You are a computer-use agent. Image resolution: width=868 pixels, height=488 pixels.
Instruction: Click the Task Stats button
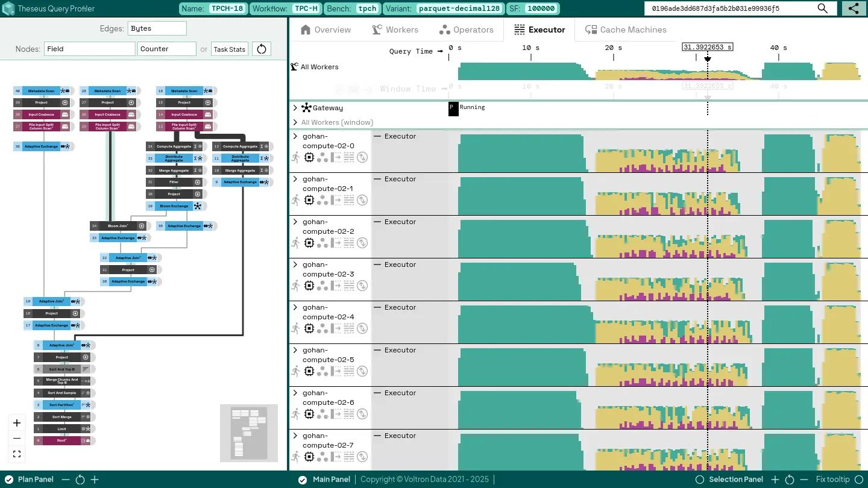click(x=229, y=49)
